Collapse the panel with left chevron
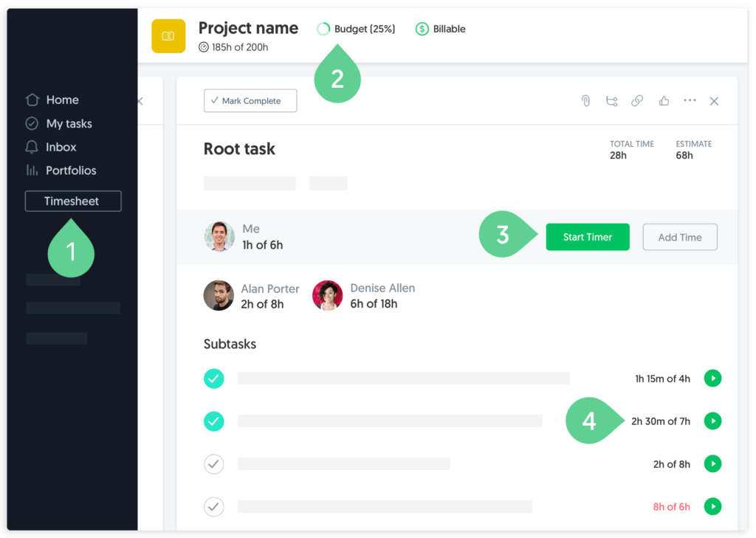Viewport: 756px width, 538px height. 140,101
